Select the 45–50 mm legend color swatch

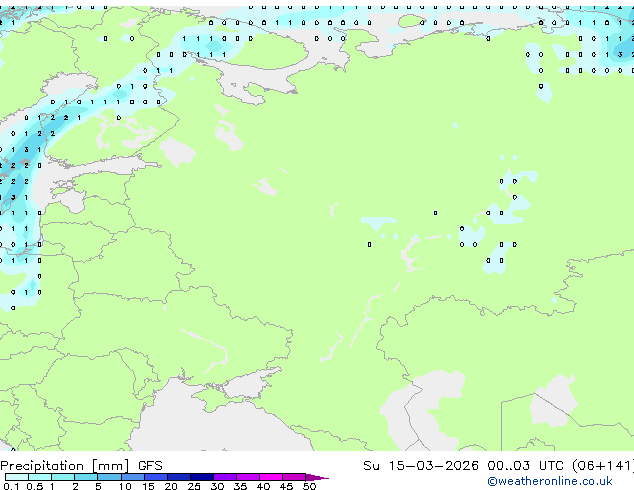[x=294, y=477]
